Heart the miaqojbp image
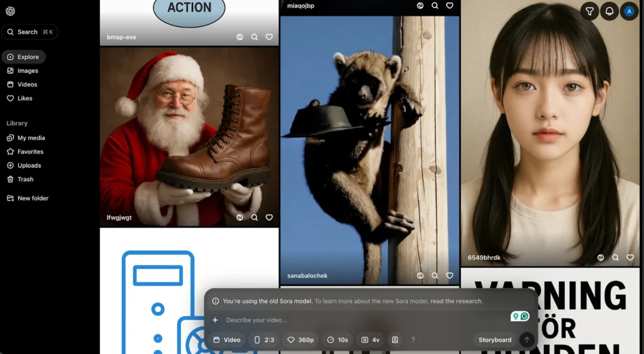This screenshot has height=354, width=644. tap(450, 6)
